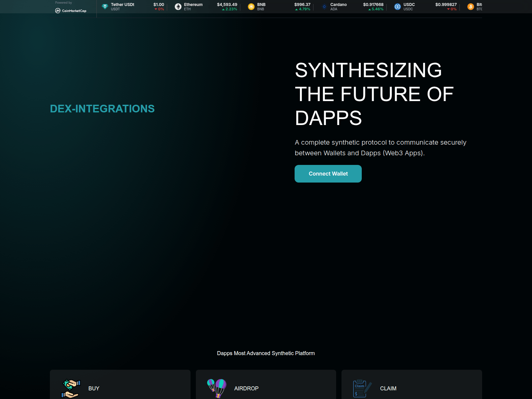Click the AIRDROP balloons icon
The width and height of the screenshot is (532, 399).
[x=217, y=388]
